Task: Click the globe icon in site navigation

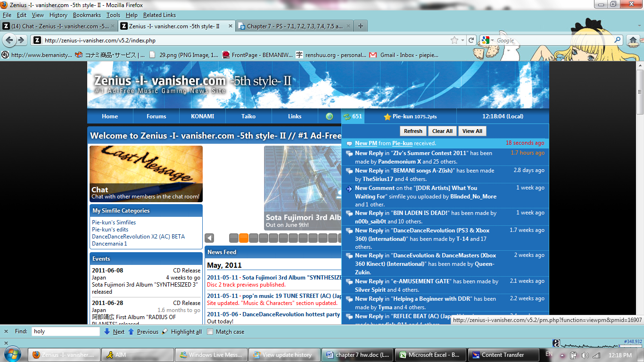Action: (330, 116)
